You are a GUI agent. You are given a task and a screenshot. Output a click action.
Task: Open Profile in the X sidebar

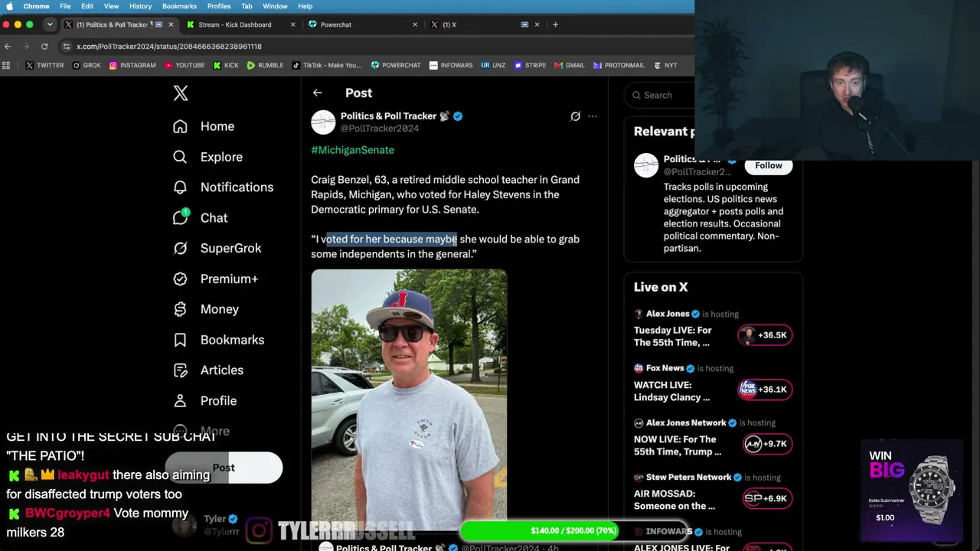point(204,401)
